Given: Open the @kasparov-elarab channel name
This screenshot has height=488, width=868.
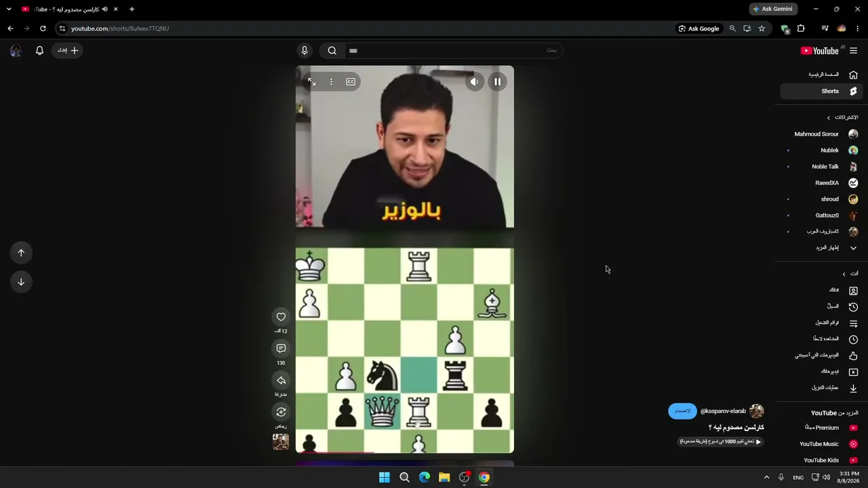Looking at the screenshot, I should click(723, 411).
